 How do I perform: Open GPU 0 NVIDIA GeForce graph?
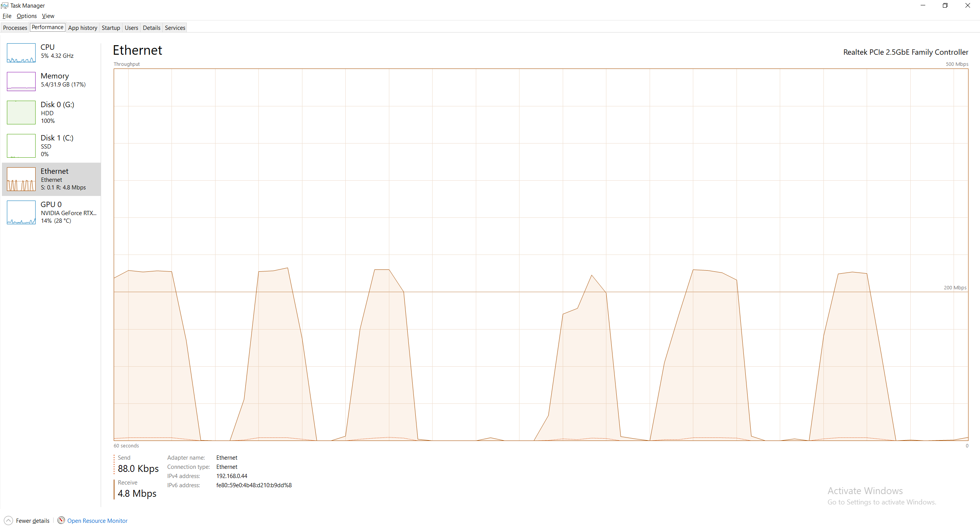[x=21, y=212]
